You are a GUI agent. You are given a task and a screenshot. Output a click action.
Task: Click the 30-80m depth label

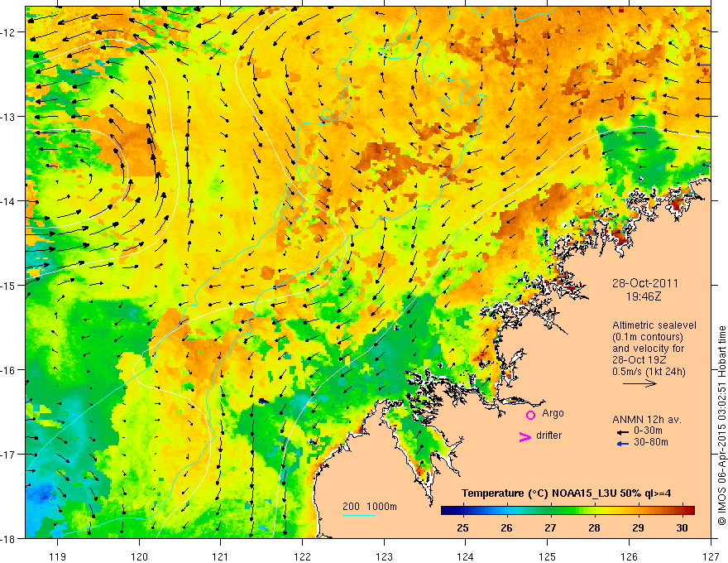click(651, 442)
